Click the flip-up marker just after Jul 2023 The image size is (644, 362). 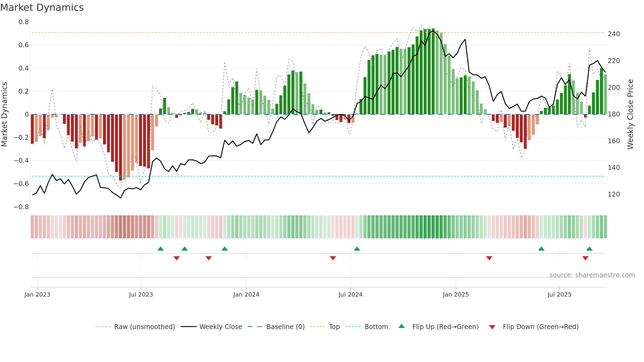[x=160, y=249]
